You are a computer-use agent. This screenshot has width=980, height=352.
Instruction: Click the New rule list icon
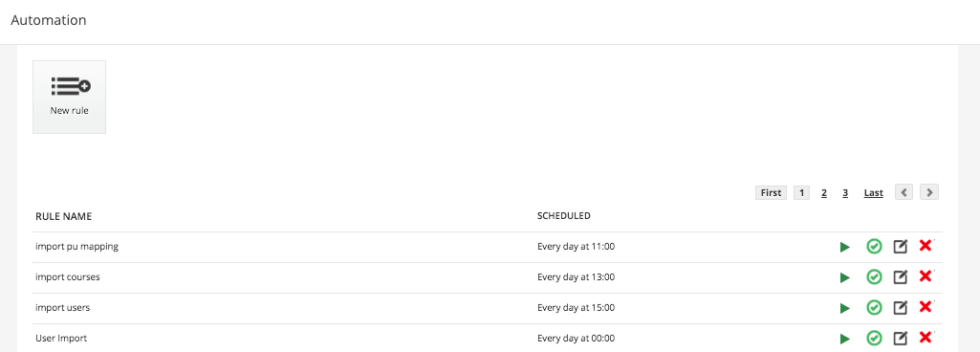tap(71, 86)
